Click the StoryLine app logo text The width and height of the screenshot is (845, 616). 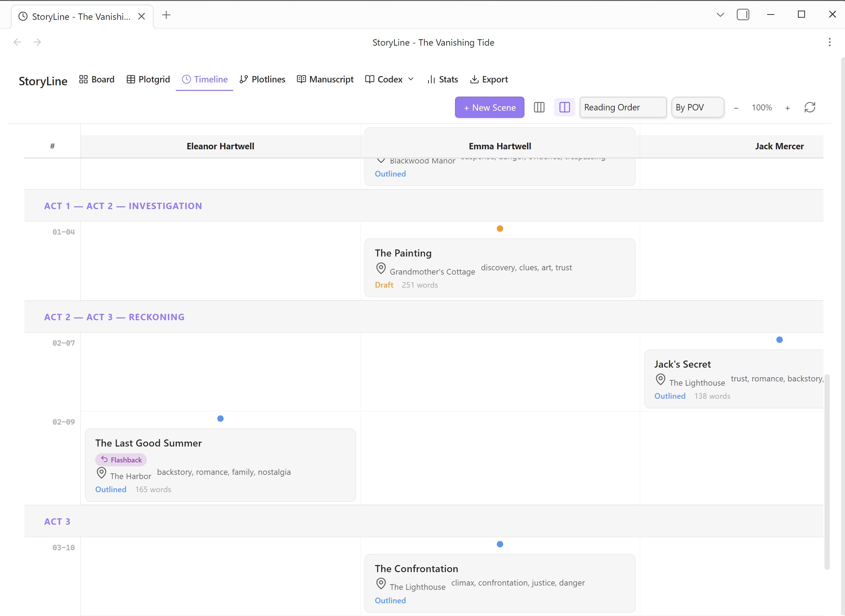coord(43,81)
